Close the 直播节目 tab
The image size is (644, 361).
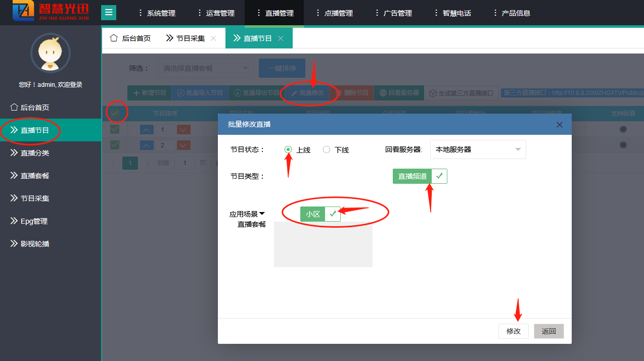click(x=281, y=38)
